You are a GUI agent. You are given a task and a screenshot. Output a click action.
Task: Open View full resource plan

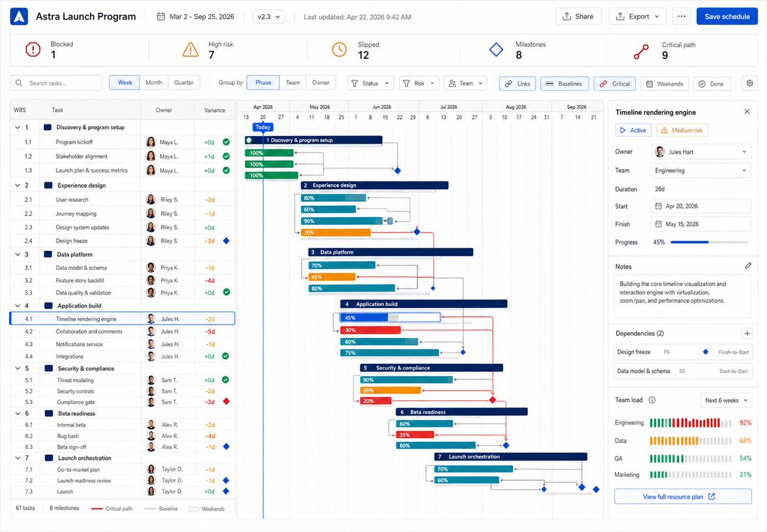(683, 496)
